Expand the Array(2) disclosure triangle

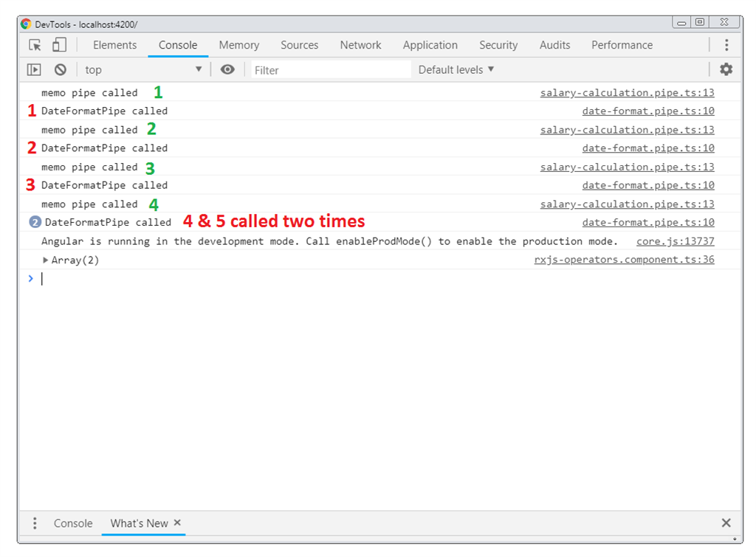click(45, 260)
